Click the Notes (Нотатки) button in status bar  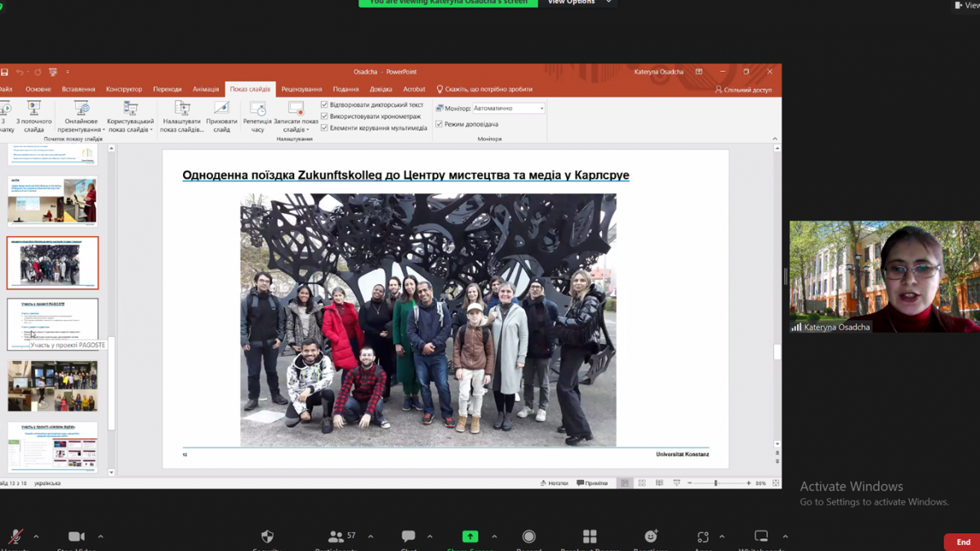554,483
